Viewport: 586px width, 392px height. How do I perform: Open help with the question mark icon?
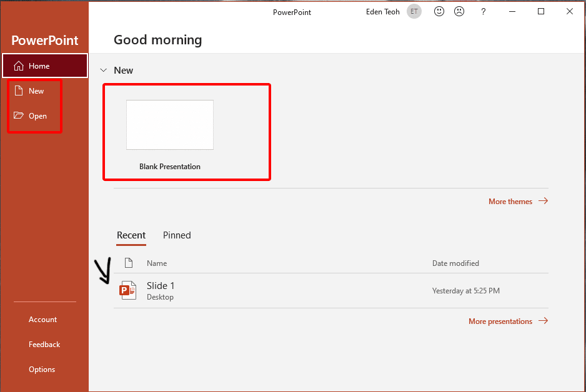(x=483, y=12)
